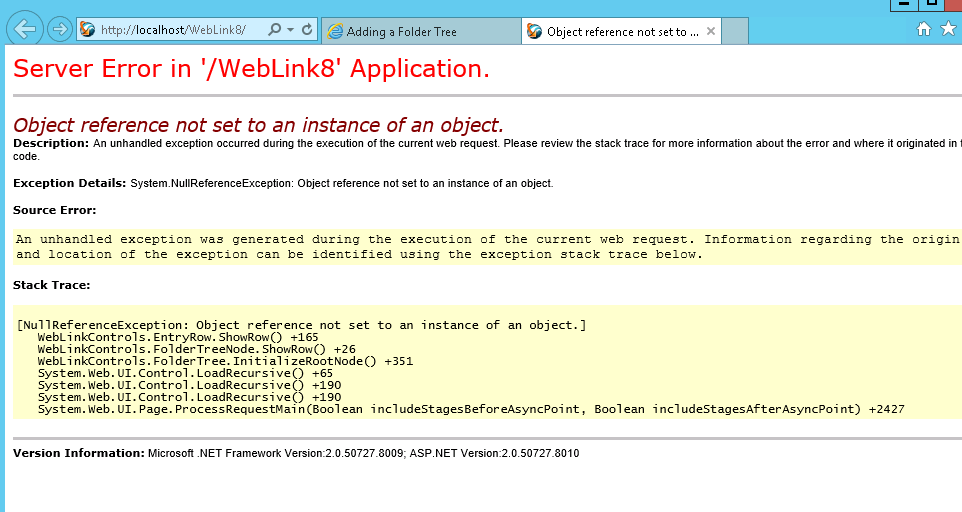962x512 pixels.
Task: Click the IE icon on Adding a Folder Tree tab
Action: pyautogui.click(x=335, y=32)
